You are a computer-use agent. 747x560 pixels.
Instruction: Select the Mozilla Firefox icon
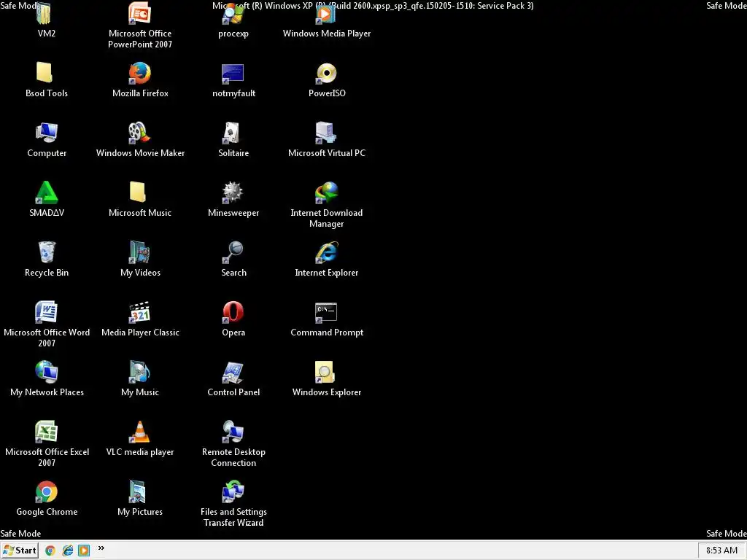click(139, 73)
